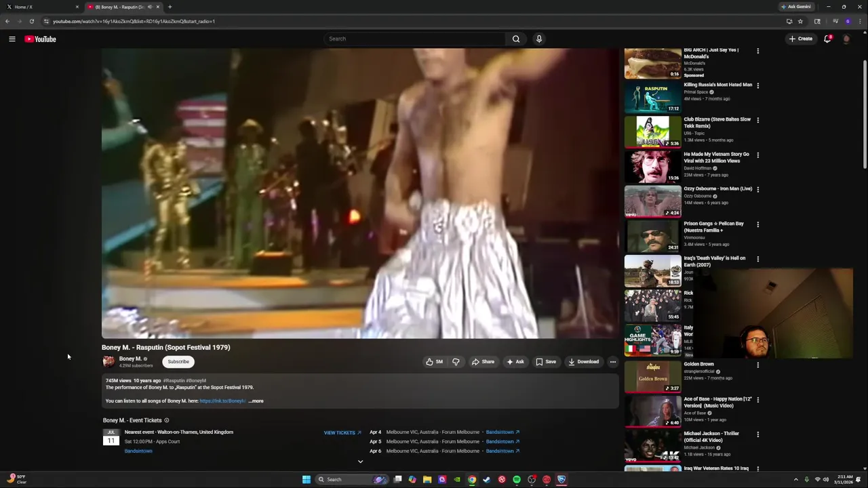Click the Share button
This screenshot has width=868, height=488.
click(483, 362)
